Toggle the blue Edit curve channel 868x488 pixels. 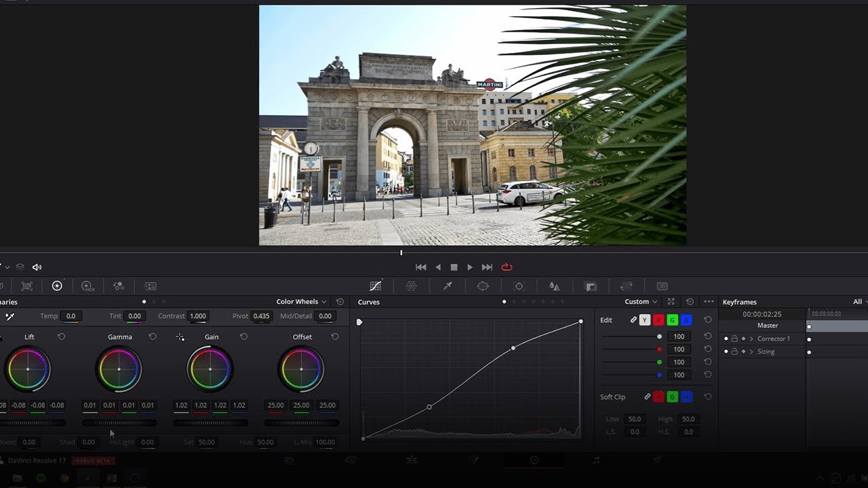pyautogui.click(x=687, y=320)
